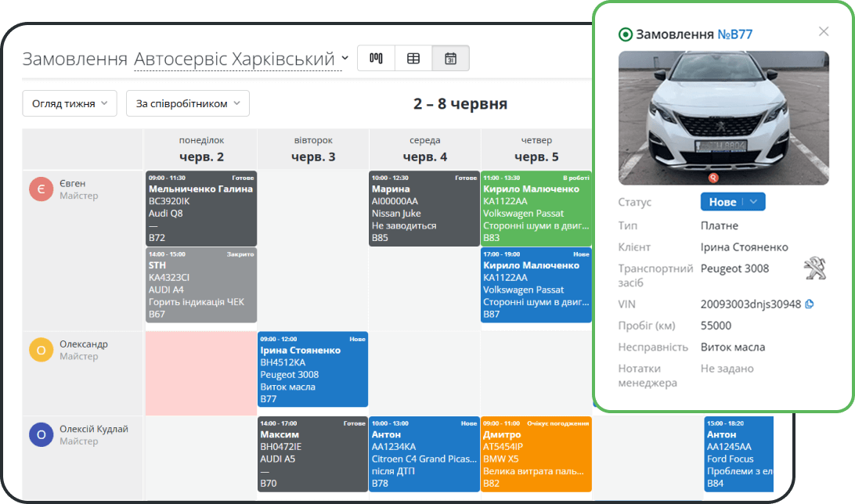Expand the Огляд тижня view dropdown
Image resolution: width=855 pixels, height=504 pixels.
point(70,103)
